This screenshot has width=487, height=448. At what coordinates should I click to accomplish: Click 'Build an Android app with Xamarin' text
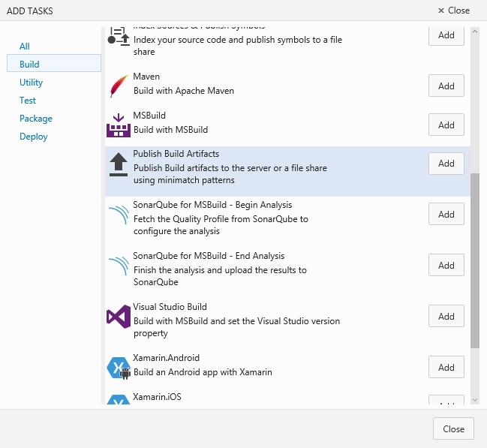[203, 372]
